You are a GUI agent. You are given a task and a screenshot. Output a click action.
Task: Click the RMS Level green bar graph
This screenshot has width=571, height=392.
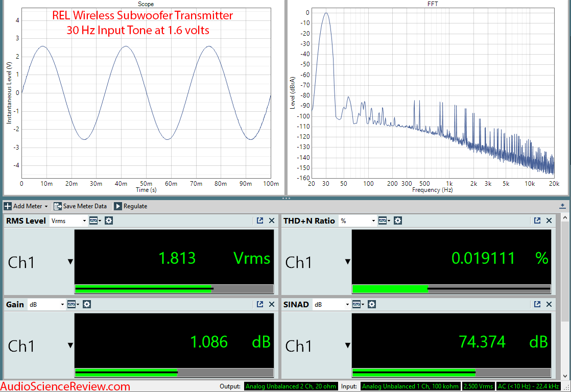[174, 289]
